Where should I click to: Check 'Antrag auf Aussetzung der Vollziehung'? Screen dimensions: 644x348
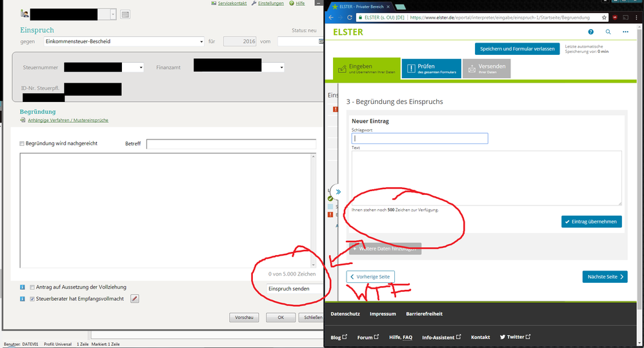click(32, 287)
